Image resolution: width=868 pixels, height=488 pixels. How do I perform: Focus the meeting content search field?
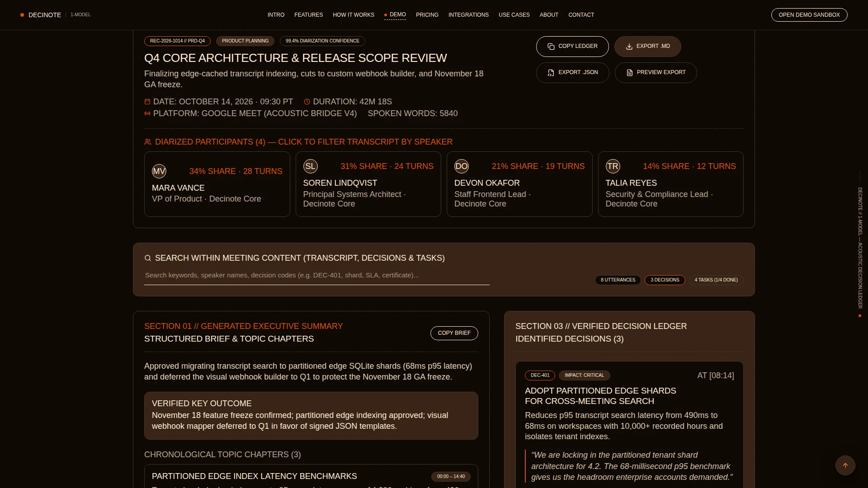(317, 275)
